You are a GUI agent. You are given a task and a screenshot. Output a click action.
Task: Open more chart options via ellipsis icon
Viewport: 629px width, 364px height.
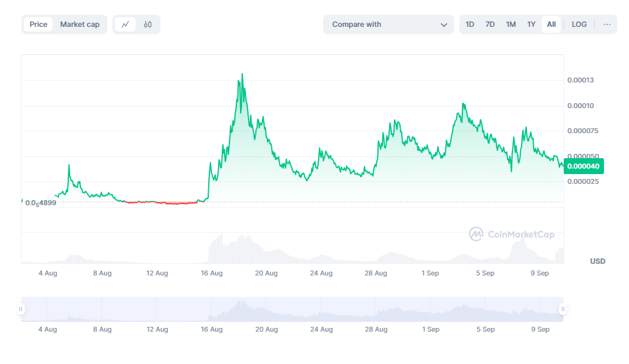607,24
